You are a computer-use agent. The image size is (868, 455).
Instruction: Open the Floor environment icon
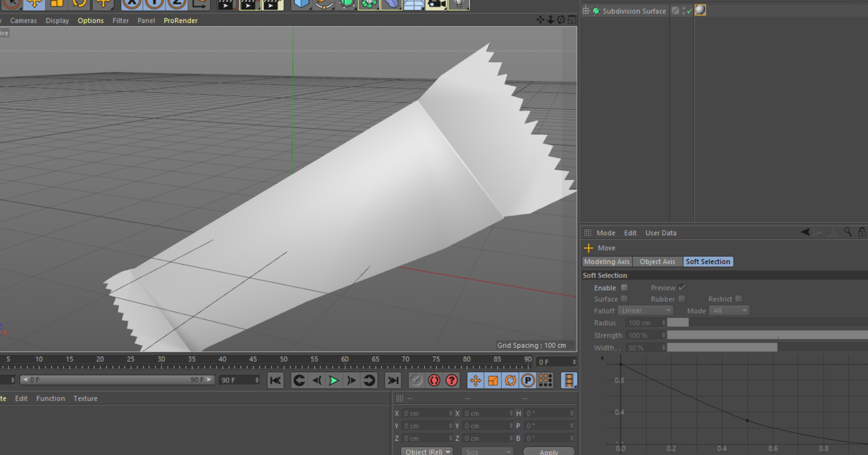click(414, 4)
